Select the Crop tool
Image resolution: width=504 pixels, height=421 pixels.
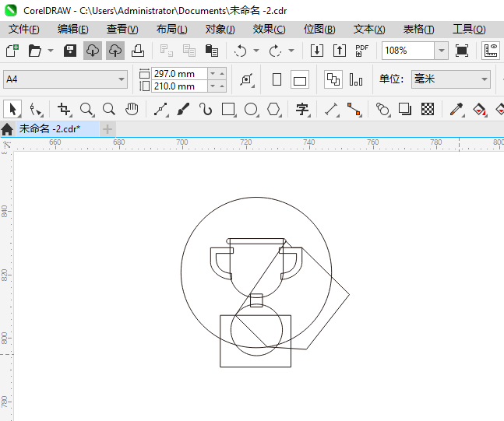coord(64,109)
